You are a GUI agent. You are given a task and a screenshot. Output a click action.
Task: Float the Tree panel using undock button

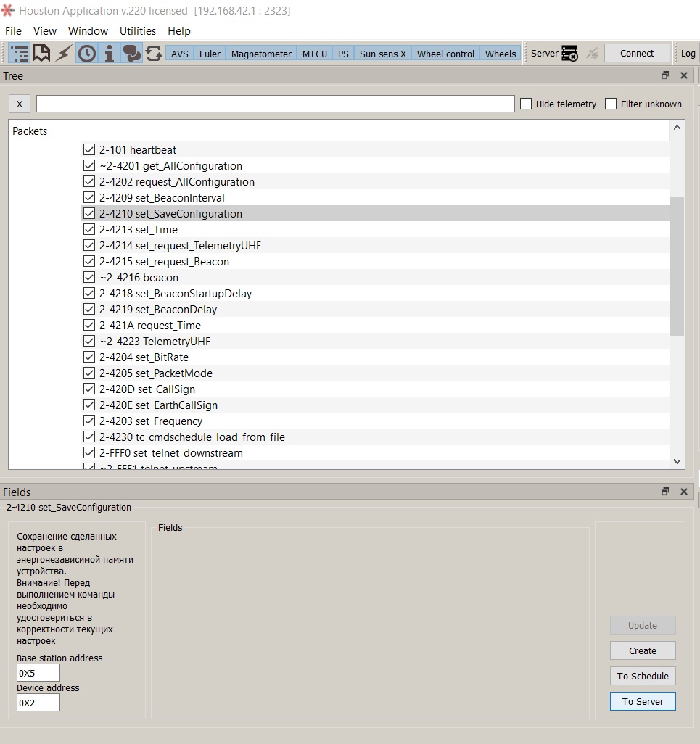click(665, 75)
